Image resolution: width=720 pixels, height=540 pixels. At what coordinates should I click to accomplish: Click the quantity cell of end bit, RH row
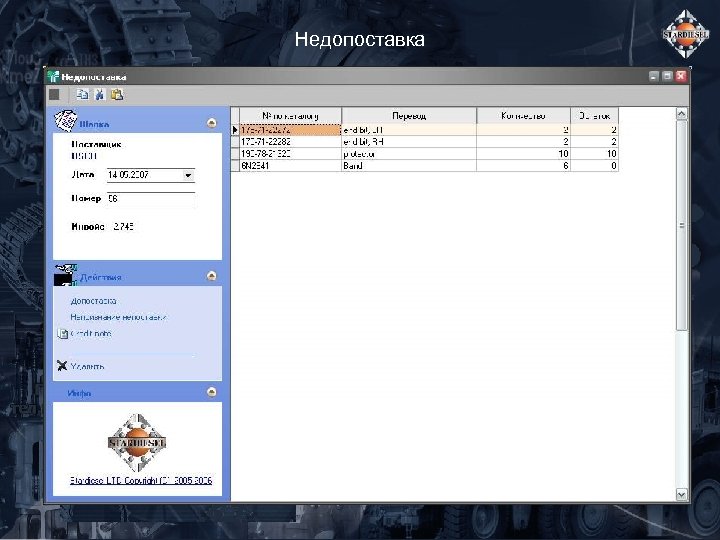pos(523,142)
